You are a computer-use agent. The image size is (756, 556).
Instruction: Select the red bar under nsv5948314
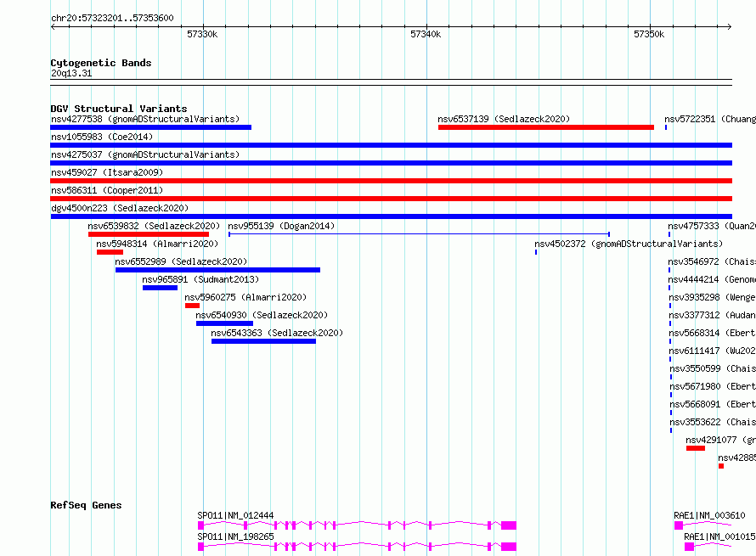110,252
